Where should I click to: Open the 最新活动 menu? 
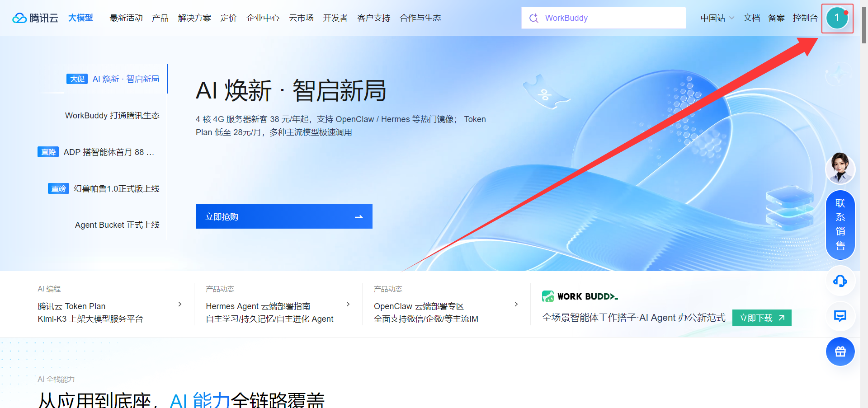coord(126,18)
